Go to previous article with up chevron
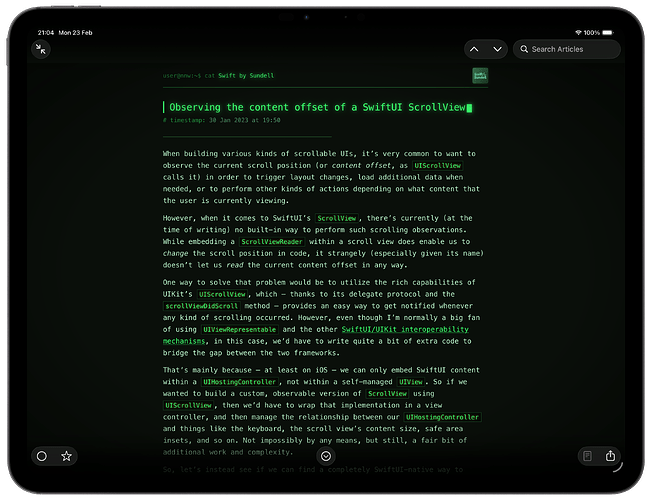652x500 pixels. (474, 49)
